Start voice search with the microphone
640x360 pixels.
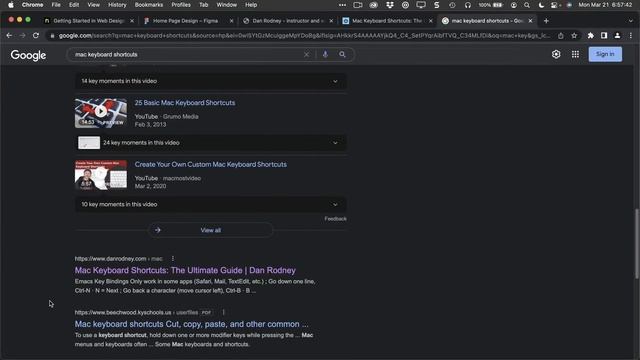tap(325, 54)
